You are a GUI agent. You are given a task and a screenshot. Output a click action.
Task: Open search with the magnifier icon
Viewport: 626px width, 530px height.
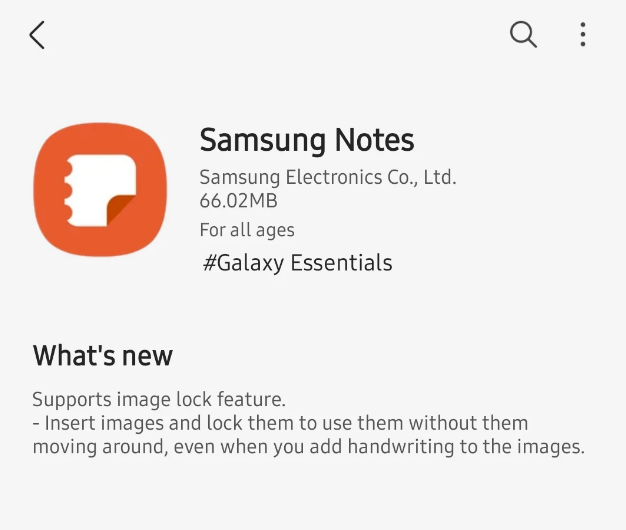[x=523, y=35]
